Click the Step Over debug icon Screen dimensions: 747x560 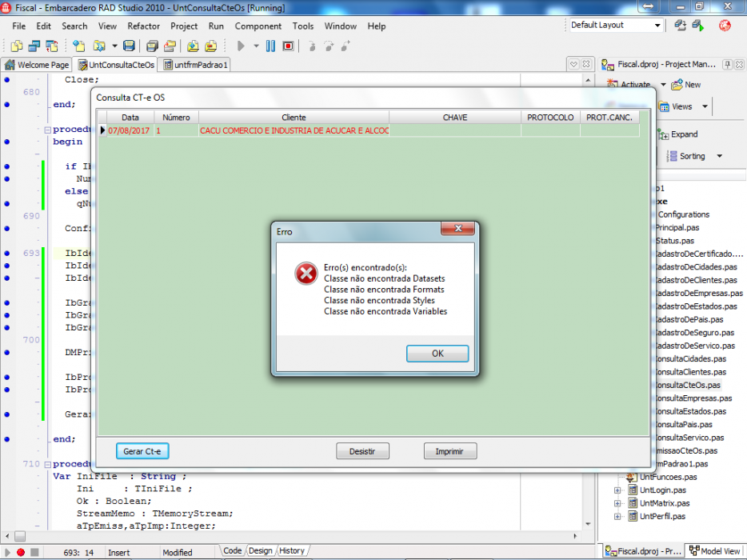click(x=329, y=46)
